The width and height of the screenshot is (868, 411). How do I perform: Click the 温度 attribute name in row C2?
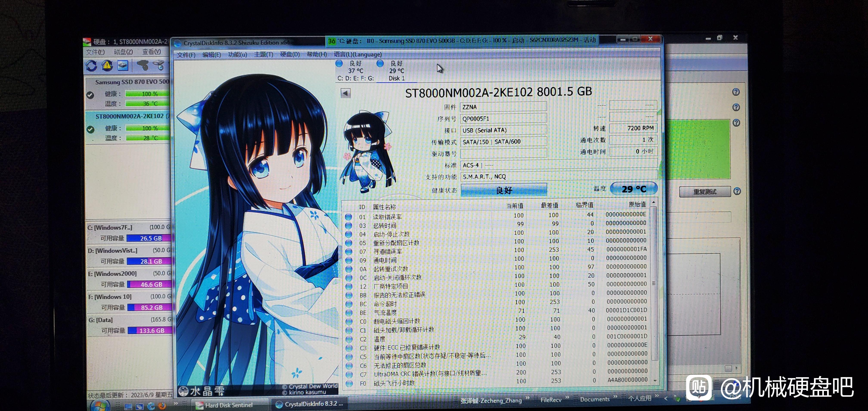(379, 339)
